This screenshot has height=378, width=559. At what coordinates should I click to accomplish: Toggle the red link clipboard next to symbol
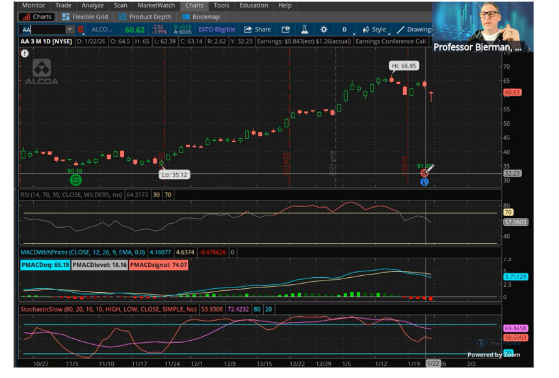coord(81,30)
